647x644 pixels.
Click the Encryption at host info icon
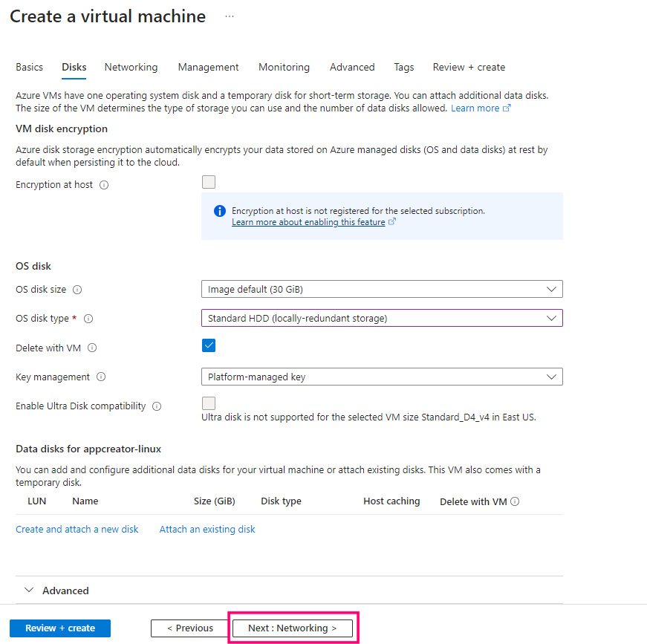[104, 185]
